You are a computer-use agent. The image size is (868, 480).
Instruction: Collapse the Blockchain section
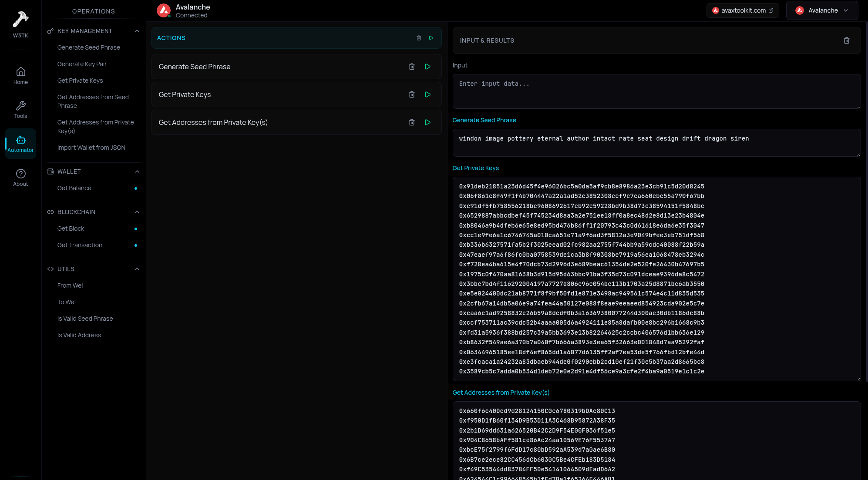point(137,212)
